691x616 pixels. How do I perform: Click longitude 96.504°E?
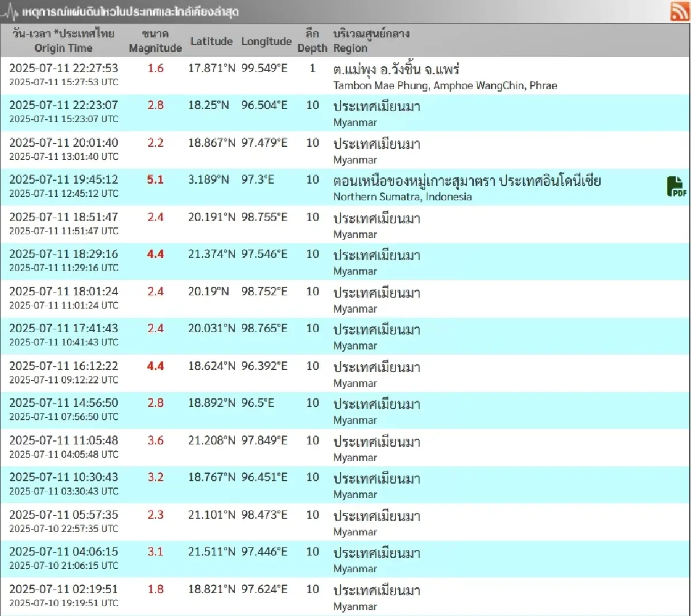[x=264, y=105]
